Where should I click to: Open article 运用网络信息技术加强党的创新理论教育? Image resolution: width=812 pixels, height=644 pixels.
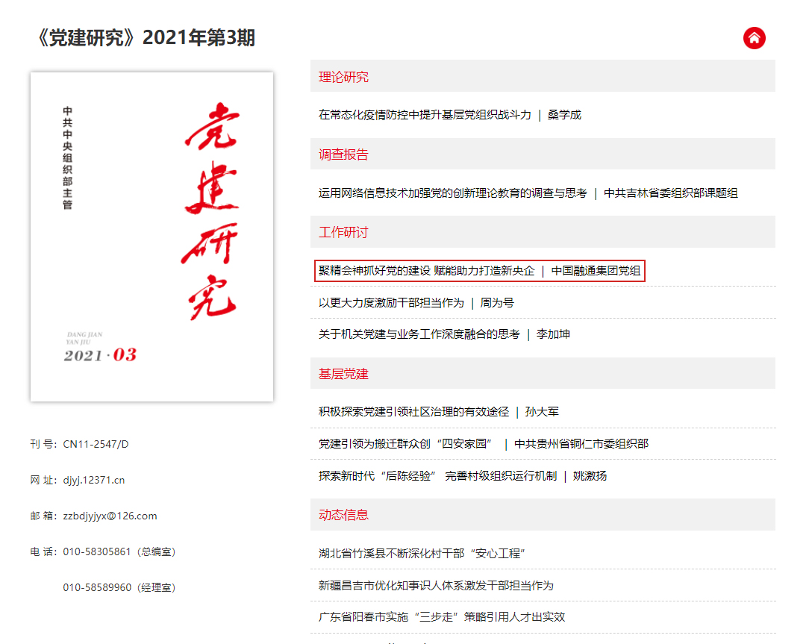click(452, 193)
